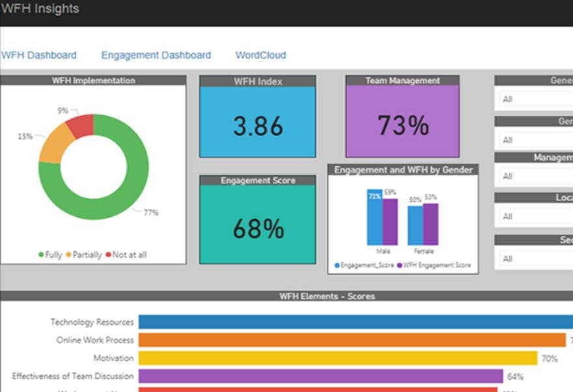The height and width of the screenshot is (392, 573).
Task: Expand the Location filter All dropdown
Action: pos(536,216)
